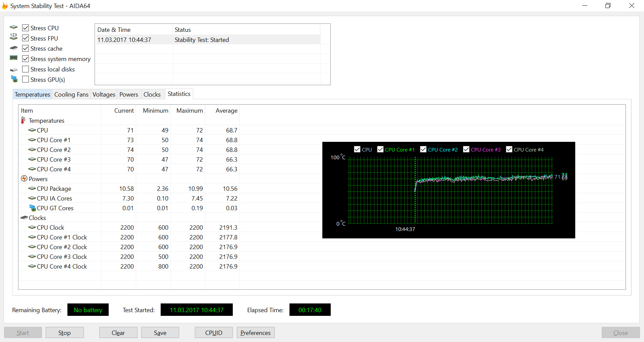Uncheck Stress system memory checkbox

25,59
